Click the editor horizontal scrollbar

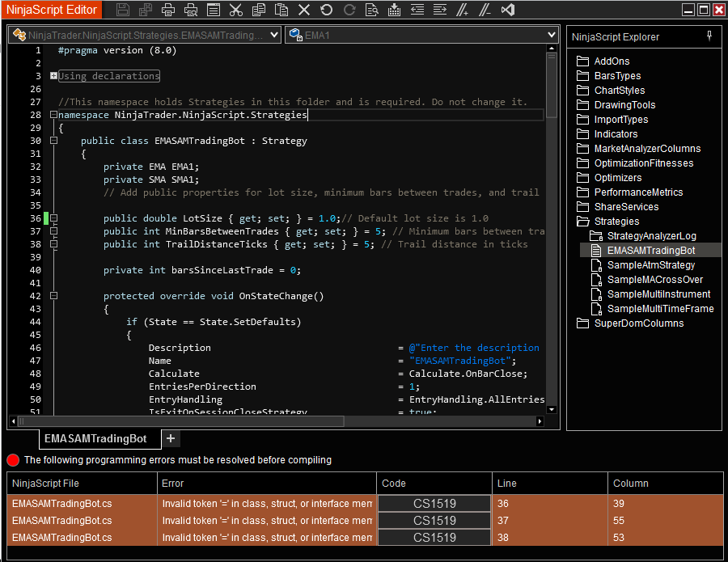point(275,421)
